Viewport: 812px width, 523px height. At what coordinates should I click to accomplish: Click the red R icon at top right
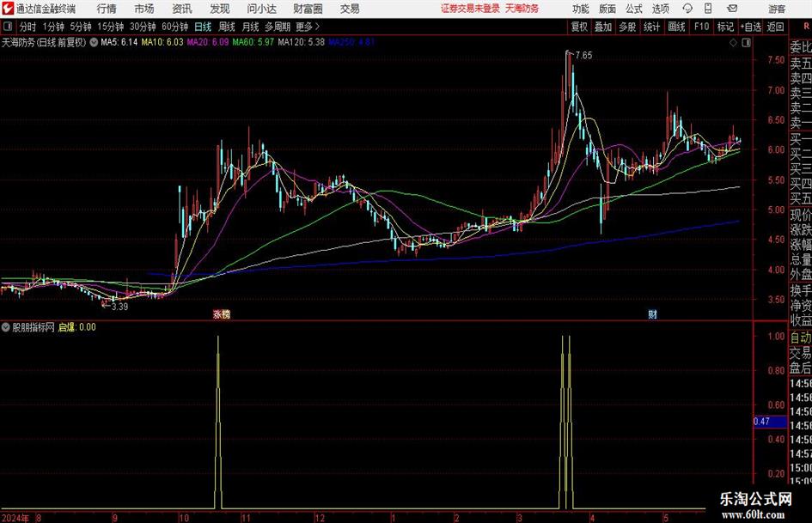pos(806,27)
